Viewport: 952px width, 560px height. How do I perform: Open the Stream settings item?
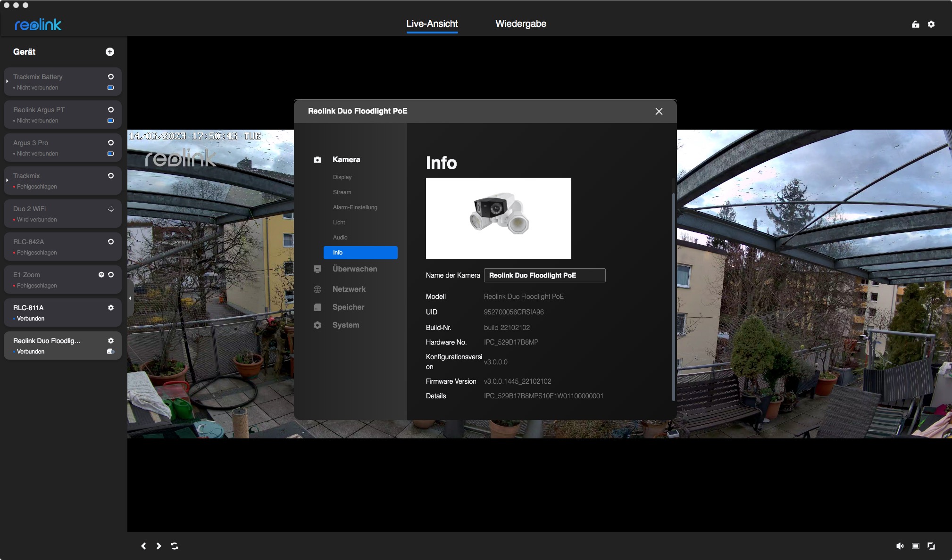(342, 192)
